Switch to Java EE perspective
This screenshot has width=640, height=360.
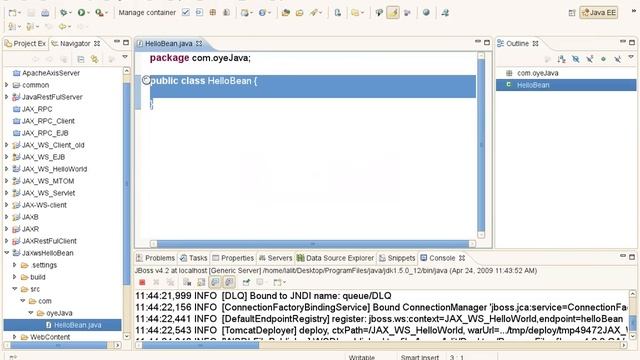pyautogui.click(x=599, y=13)
